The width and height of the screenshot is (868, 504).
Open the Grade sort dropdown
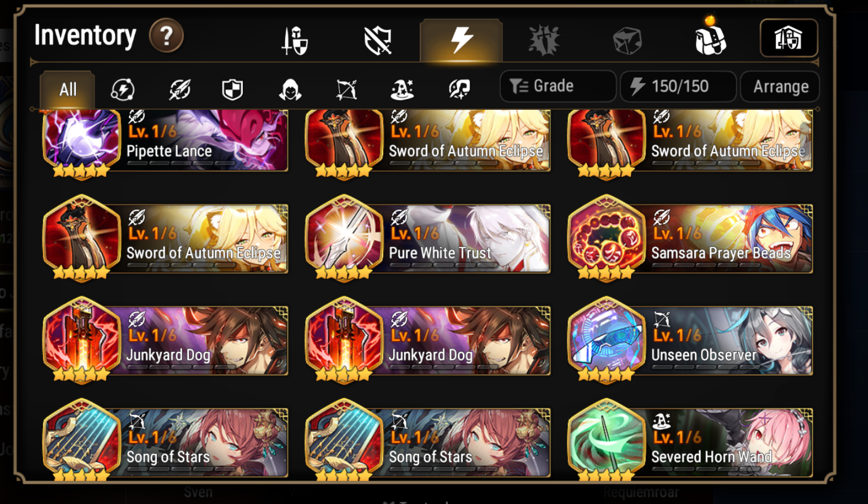tap(558, 86)
